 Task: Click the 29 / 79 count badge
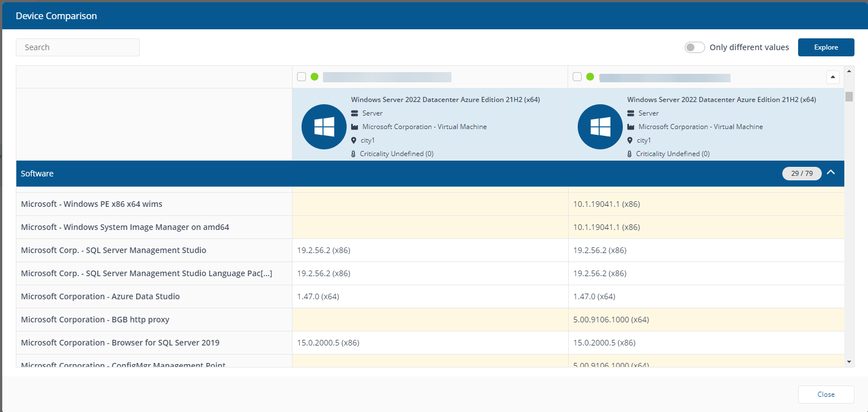pyautogui.click(x=801, y=174)
